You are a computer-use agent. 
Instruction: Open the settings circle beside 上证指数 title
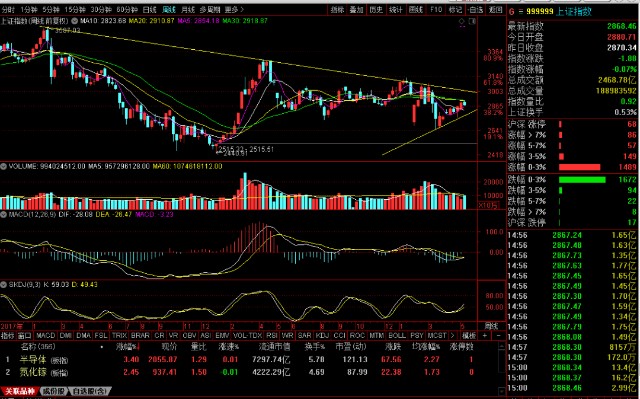(75, 20)
